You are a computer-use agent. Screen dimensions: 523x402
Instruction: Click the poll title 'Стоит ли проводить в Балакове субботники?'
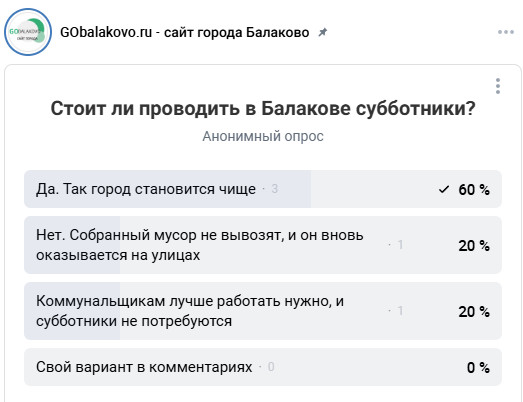pyautogui.click(x=263, y=108)
